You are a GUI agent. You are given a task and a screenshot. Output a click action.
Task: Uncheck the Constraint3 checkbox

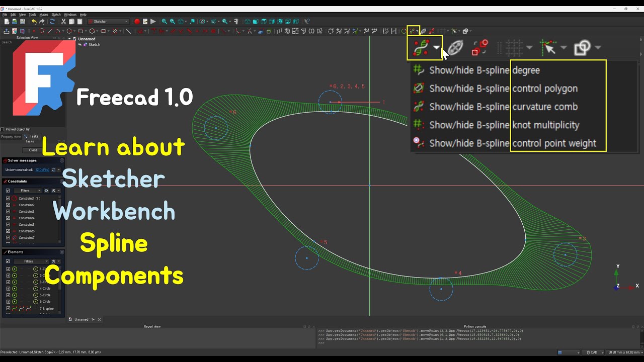tap(8, 212)
